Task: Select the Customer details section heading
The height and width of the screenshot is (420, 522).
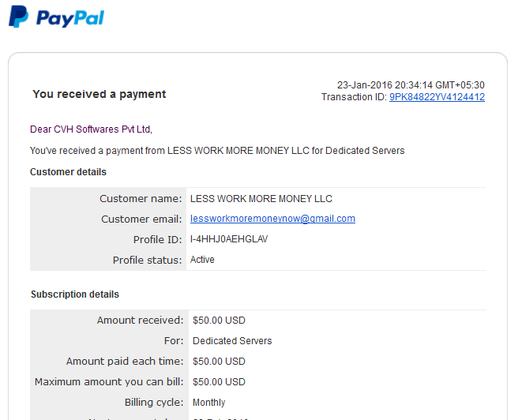Action: click(68, 172)
